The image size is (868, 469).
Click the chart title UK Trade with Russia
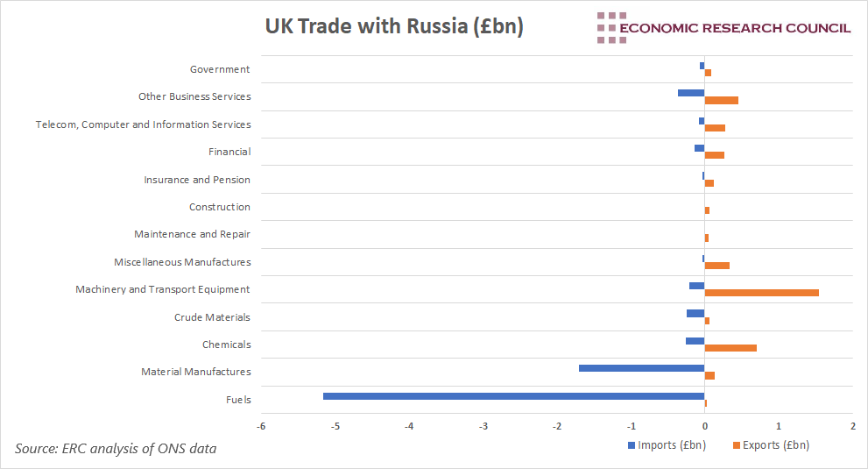coord(394,27)
